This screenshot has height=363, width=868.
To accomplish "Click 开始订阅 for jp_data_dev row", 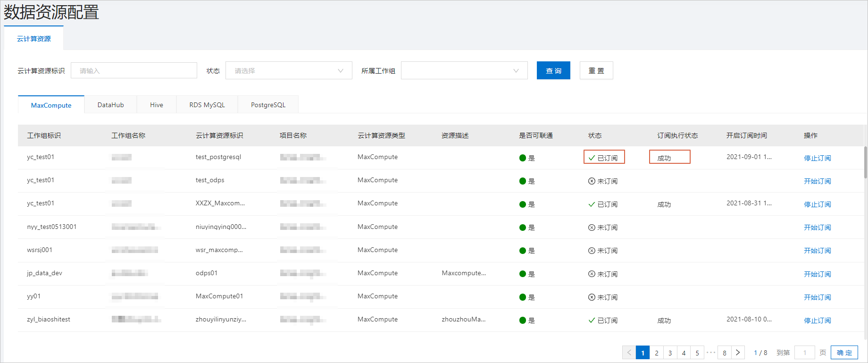I will [818, 274].
